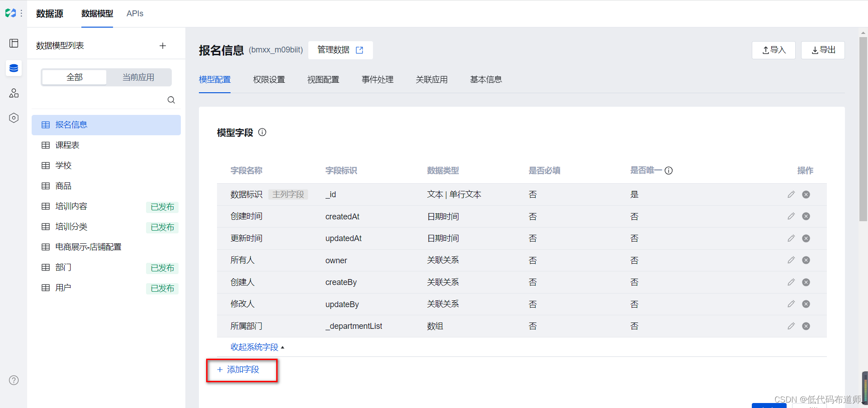Select 部门 in the model list

click(x=106, y=267)
